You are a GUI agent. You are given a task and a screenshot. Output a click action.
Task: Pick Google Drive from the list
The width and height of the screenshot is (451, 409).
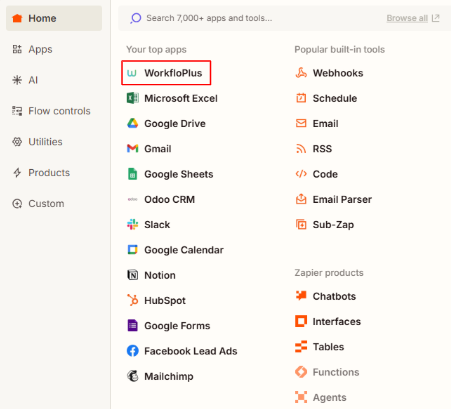pos(175,124)
